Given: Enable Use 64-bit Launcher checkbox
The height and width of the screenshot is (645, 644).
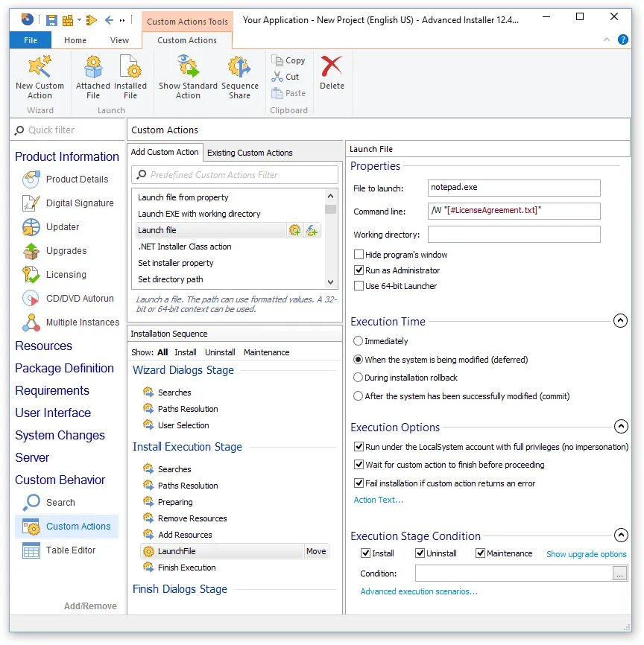Looking at the screenshot, I should (359, 286).
